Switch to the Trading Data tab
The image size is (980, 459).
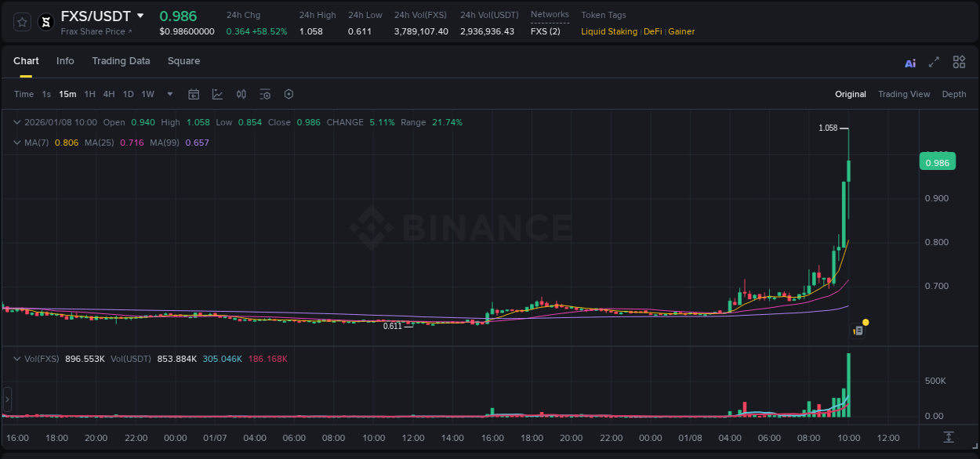[121, 60]
